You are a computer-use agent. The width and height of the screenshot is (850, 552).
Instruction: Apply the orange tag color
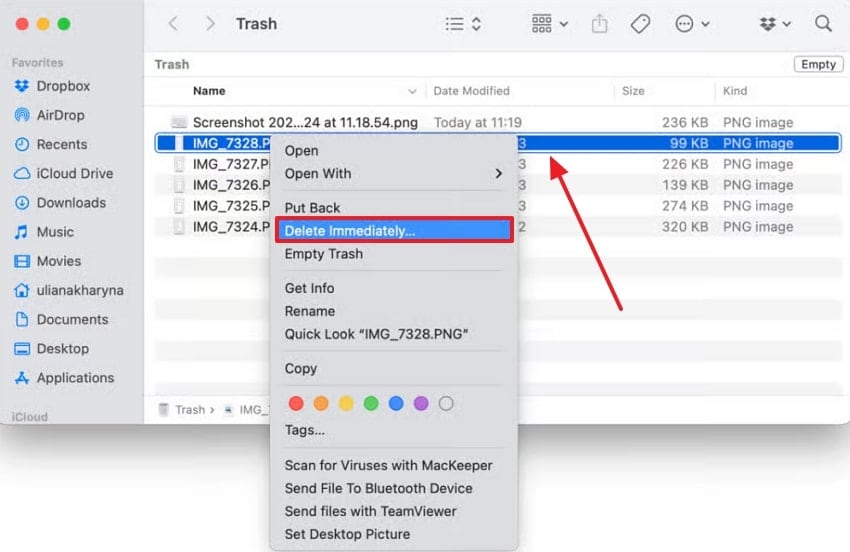pyautogui.click(x=321, y=403)
